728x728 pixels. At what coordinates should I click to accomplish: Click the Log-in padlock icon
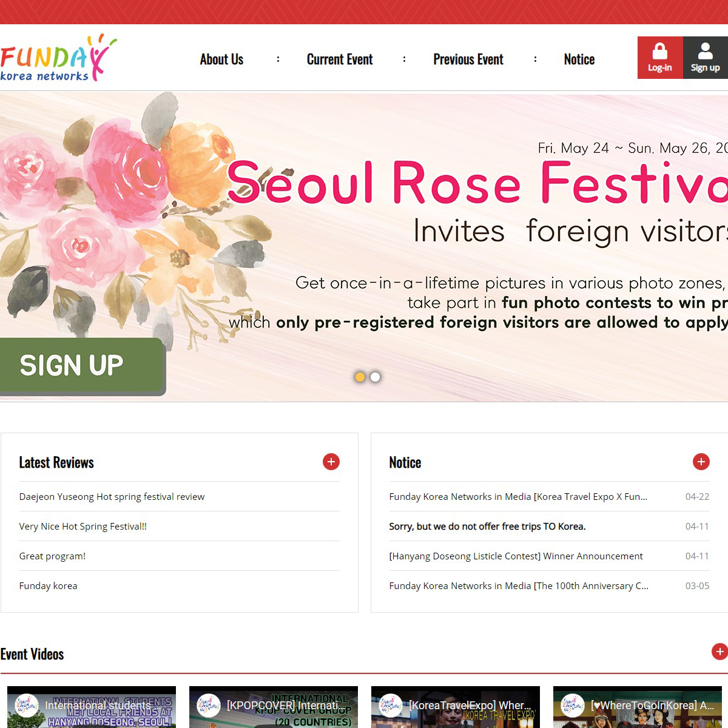(659, 52)
